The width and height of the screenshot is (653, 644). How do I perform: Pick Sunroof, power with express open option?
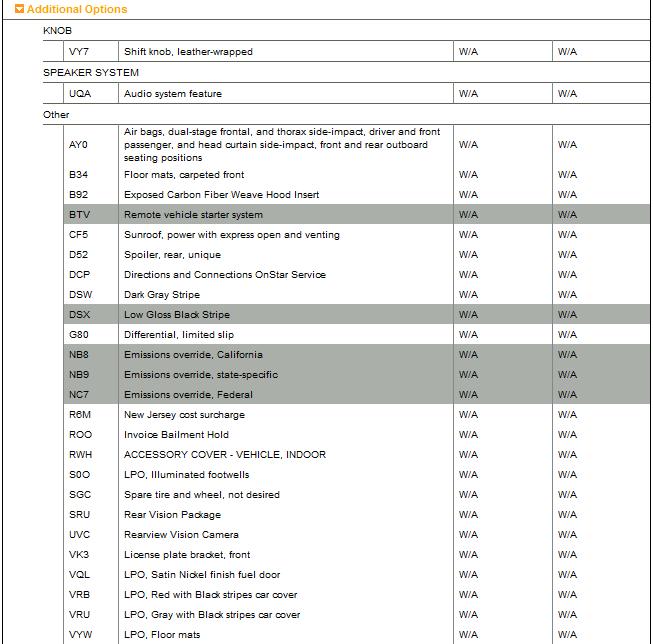[231, 235]
